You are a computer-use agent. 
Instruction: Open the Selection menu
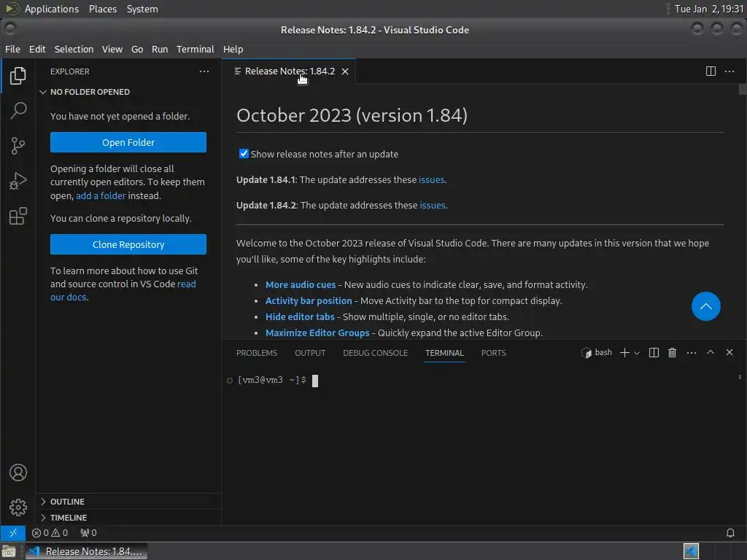74,49
